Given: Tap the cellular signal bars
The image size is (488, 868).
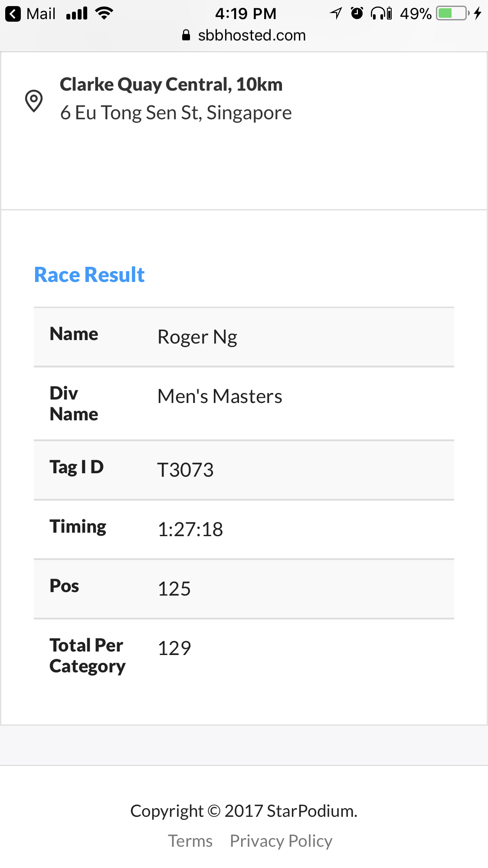Looking at the screenshot, I should point(77,13).
